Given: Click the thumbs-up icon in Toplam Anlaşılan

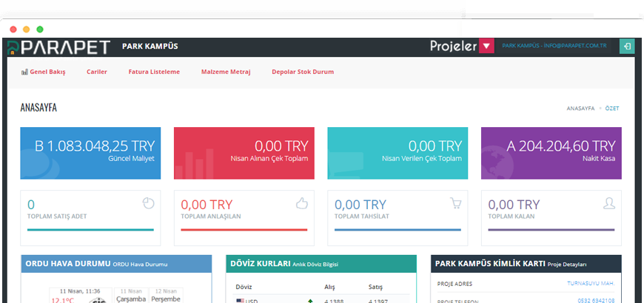Looking at the screenshot, I should click(x=301, y=202).
